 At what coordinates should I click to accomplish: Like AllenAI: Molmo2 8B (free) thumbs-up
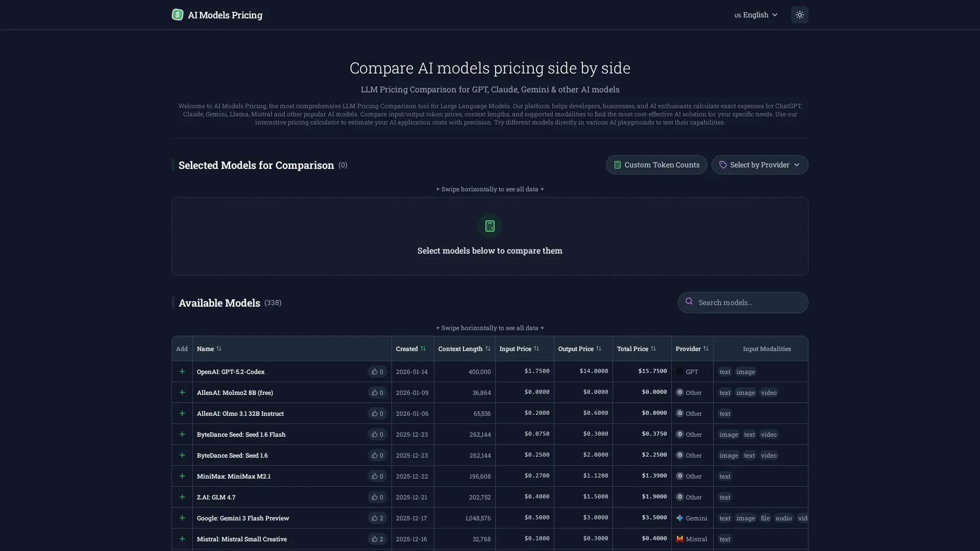coord(377,392)
